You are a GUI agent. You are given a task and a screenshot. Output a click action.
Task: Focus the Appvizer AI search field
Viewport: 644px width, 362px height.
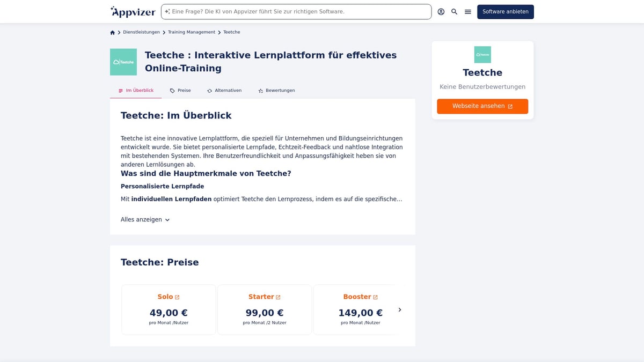(x=296, y=12)
